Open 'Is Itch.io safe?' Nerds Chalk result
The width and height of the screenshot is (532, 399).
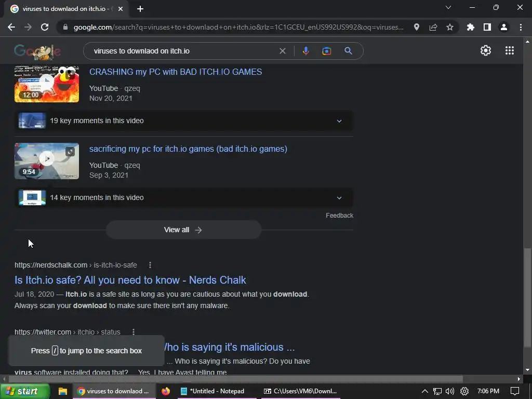click(x=130, y=280)
